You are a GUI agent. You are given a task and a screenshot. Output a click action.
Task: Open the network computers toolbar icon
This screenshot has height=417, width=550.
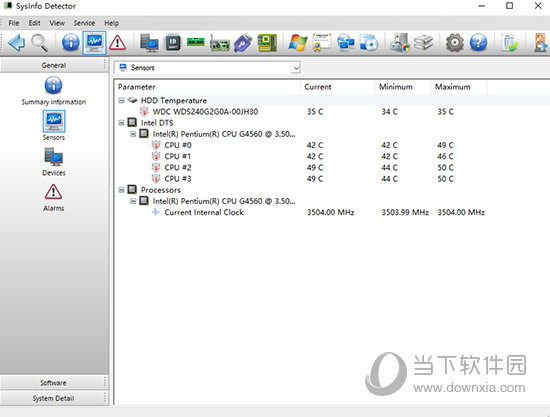[x=345, y=43]
